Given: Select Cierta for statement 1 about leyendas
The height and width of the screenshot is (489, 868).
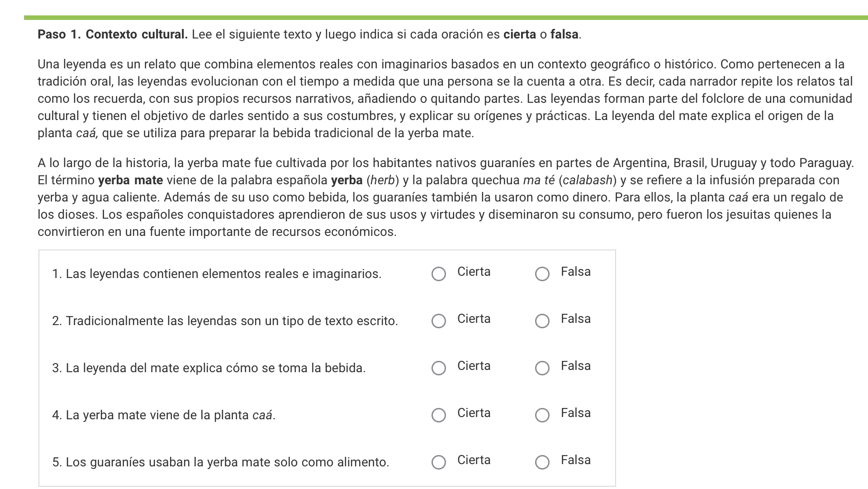Looking at the screenshot, I should tap(438, 274).
